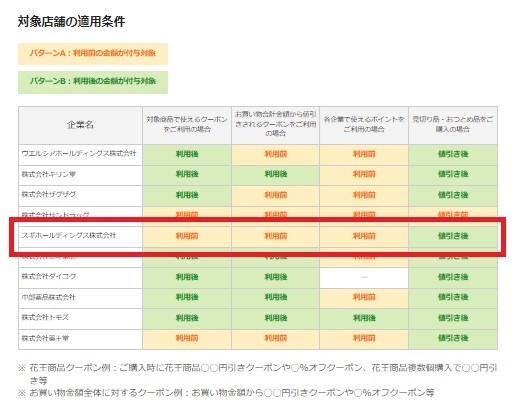Select company name 株式会社ダイコク
Screen dimensions: 516x410
49,276
